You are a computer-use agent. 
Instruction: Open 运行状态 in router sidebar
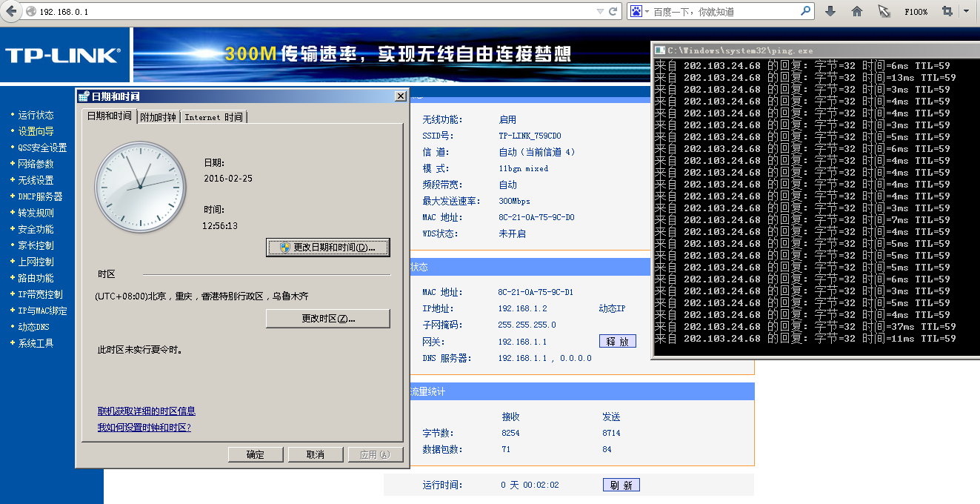pyautogui.click(x=36, y=115)
